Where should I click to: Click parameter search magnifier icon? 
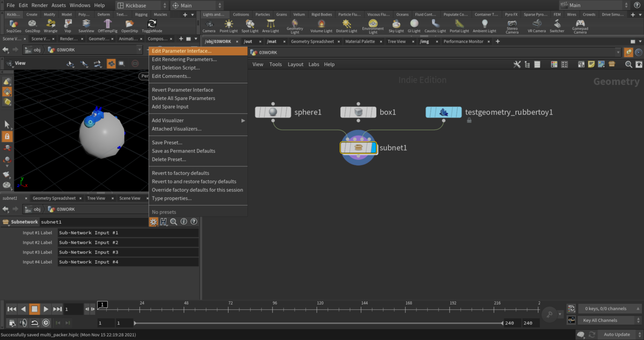174,222
